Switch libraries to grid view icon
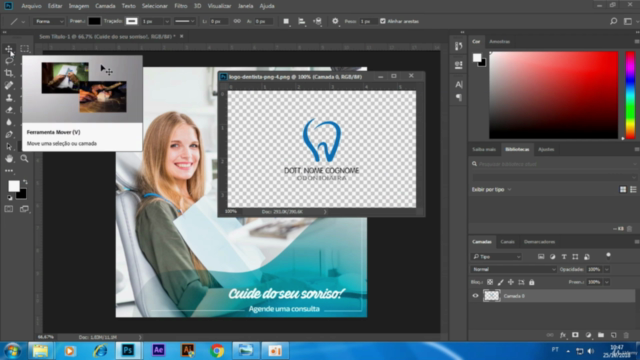Image resolution: width=640 pixels, height=360 pixels. [623, 189]
